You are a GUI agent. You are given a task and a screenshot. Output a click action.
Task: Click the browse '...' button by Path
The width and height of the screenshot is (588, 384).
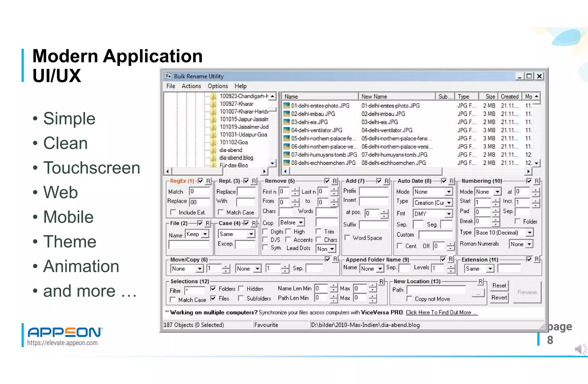pyautogui.click(x=478, y=293)
